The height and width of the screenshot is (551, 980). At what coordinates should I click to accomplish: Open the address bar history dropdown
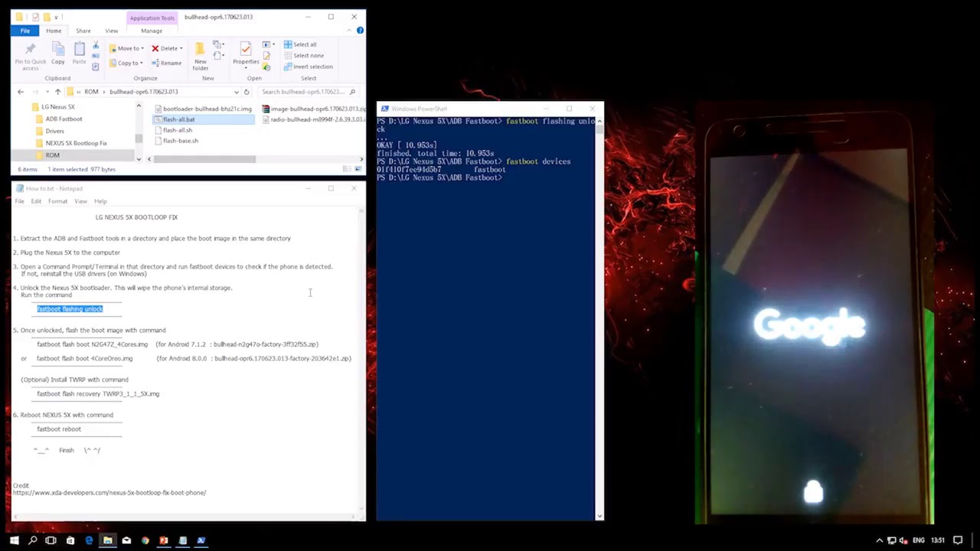point(237,92)
